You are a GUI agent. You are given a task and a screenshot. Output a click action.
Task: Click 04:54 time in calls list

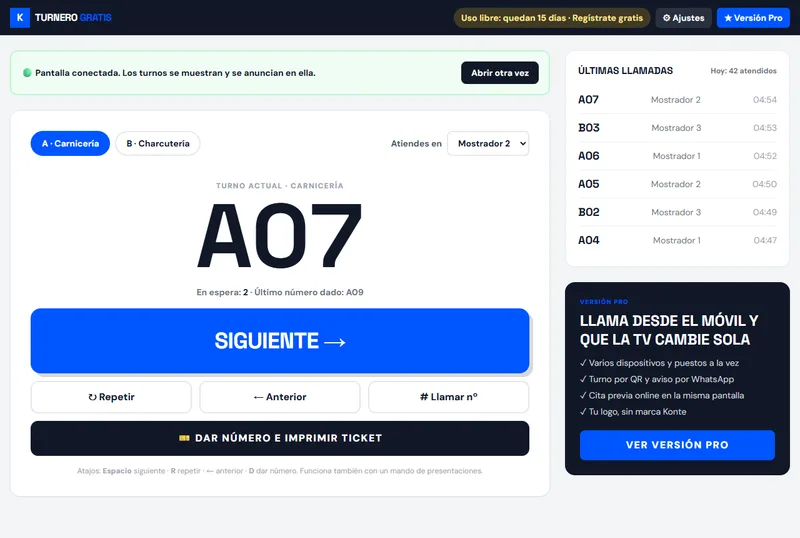point(765,100)
